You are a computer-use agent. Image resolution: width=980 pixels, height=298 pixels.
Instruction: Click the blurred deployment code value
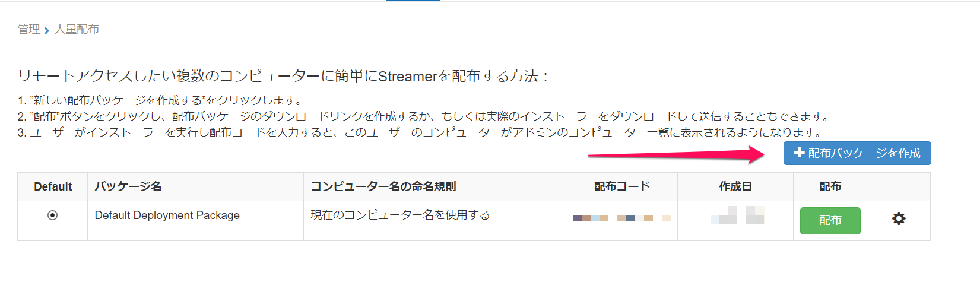tap(621, 218)
